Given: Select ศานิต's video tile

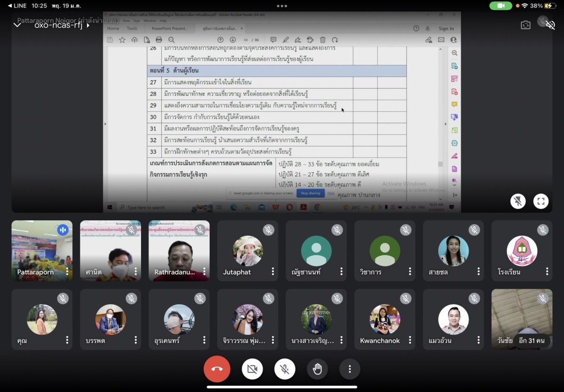Looking at the screenshot, I should coord(110,251).
